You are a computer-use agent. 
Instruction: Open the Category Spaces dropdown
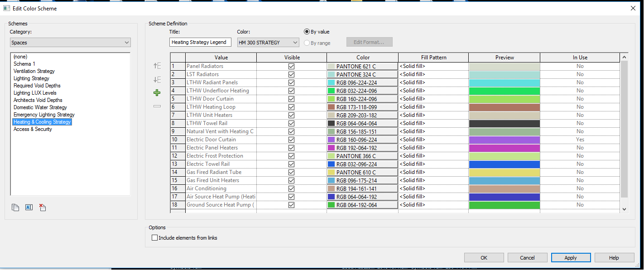(x=70, y=43)
